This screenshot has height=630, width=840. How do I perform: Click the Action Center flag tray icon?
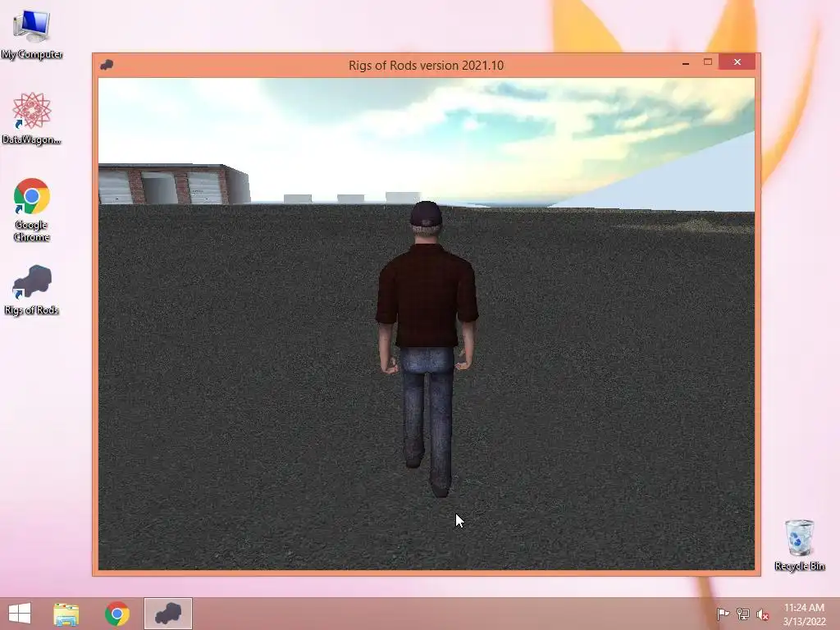tap(723, 614)
